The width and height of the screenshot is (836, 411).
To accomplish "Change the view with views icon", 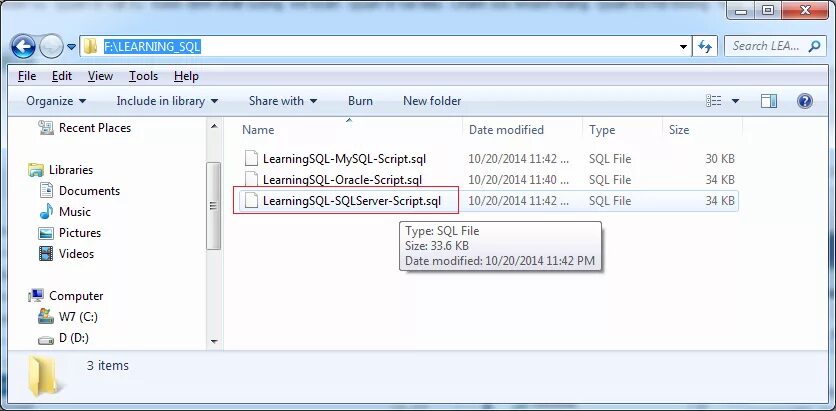I will (713, 101).
